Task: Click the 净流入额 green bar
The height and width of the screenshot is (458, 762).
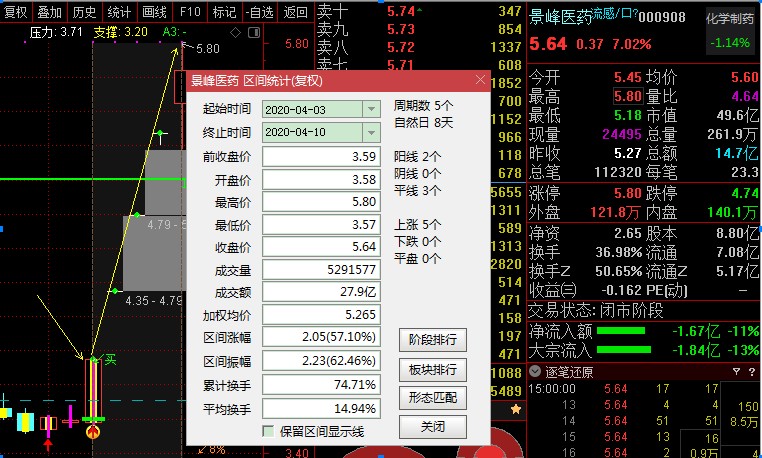Action: (621, 331)
